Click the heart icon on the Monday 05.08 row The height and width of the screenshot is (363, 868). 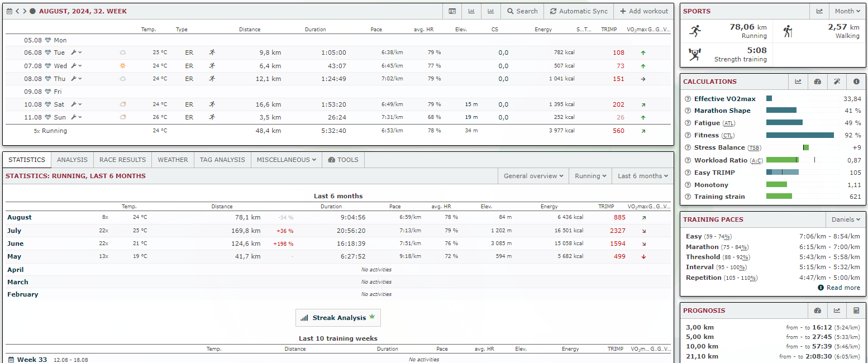47,40
